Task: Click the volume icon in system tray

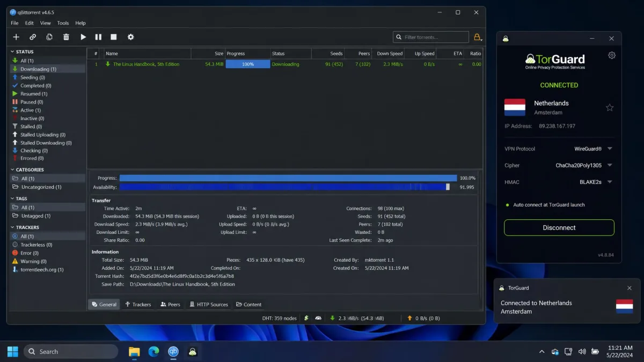Action: (x=582, y=352)
